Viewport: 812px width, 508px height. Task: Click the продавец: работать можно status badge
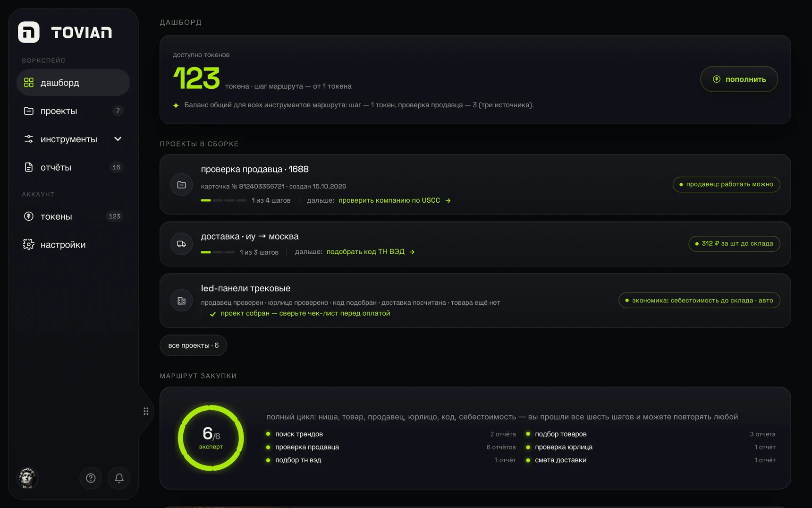click(x=726, y=184)
